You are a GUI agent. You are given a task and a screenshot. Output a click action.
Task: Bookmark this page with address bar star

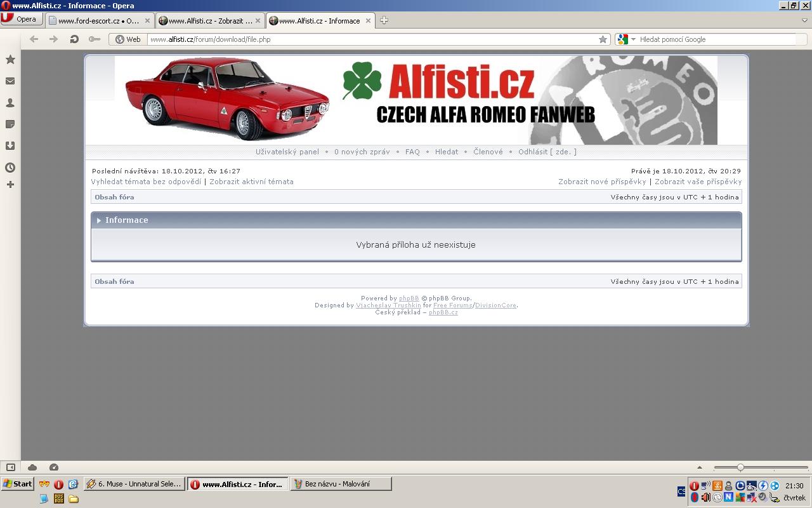pos(603,39)
